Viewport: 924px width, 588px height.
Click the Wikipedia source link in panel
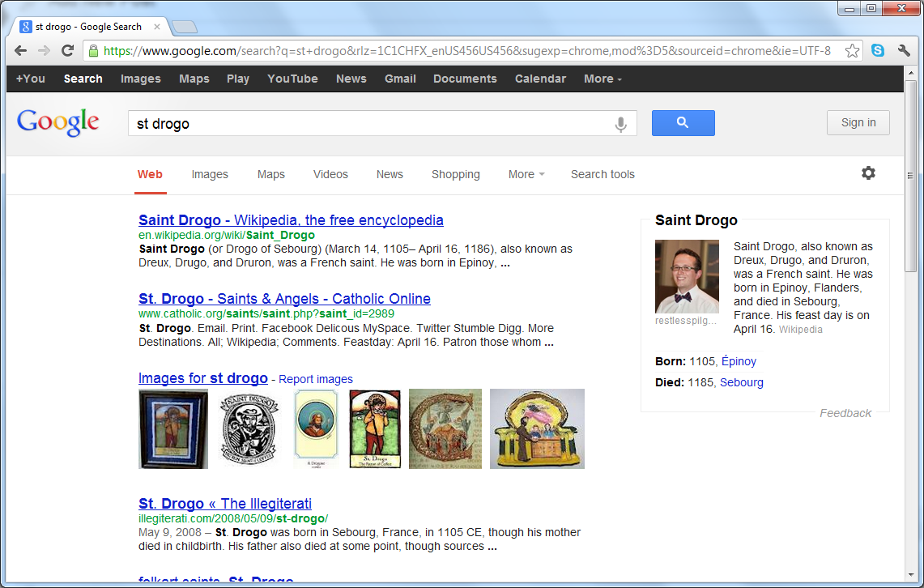click(801, 330)
